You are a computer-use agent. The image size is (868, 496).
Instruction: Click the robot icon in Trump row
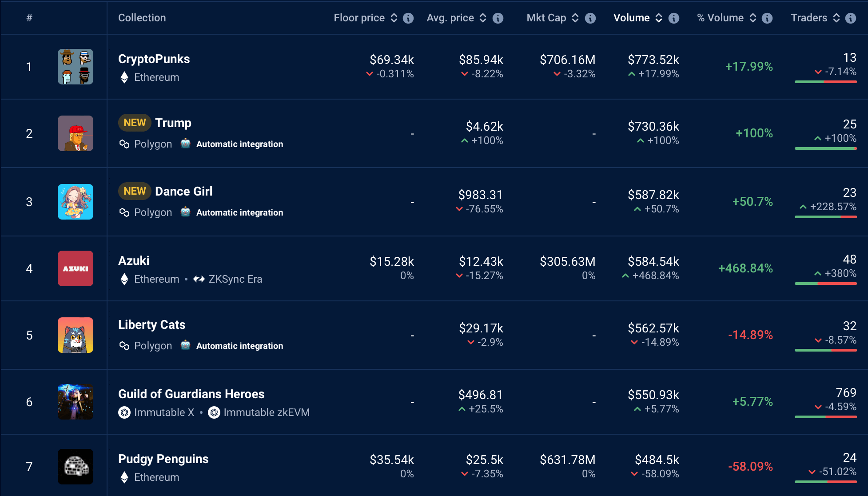[x=186, y=143]
